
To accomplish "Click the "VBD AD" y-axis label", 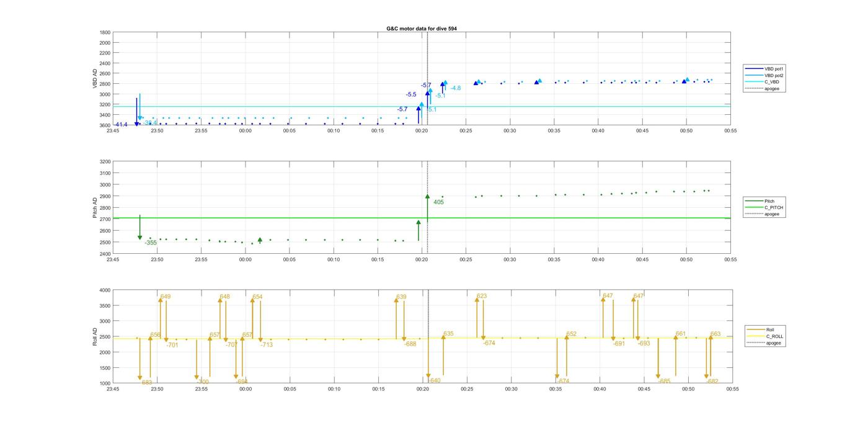I will coord(95,79).
